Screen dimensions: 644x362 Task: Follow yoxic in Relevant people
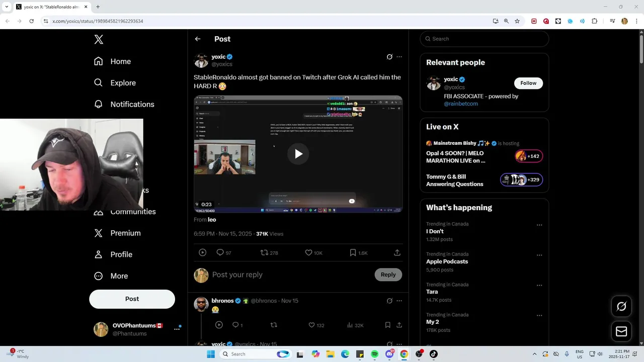tap(528, 83)
